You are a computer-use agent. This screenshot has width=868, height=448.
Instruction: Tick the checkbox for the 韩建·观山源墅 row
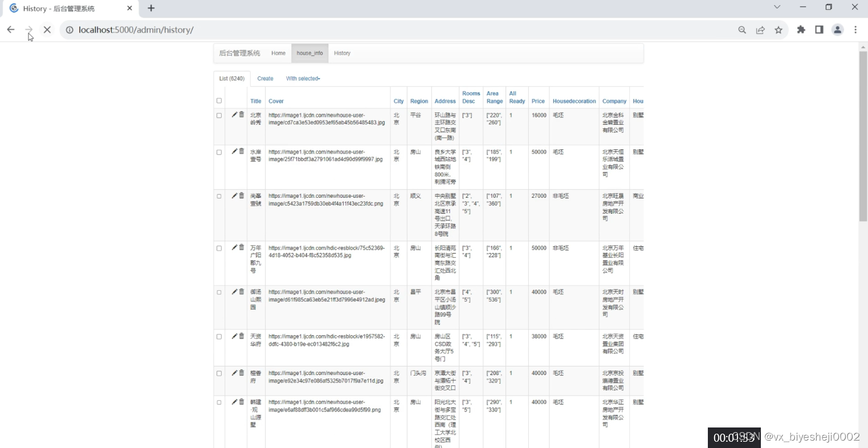219,402
